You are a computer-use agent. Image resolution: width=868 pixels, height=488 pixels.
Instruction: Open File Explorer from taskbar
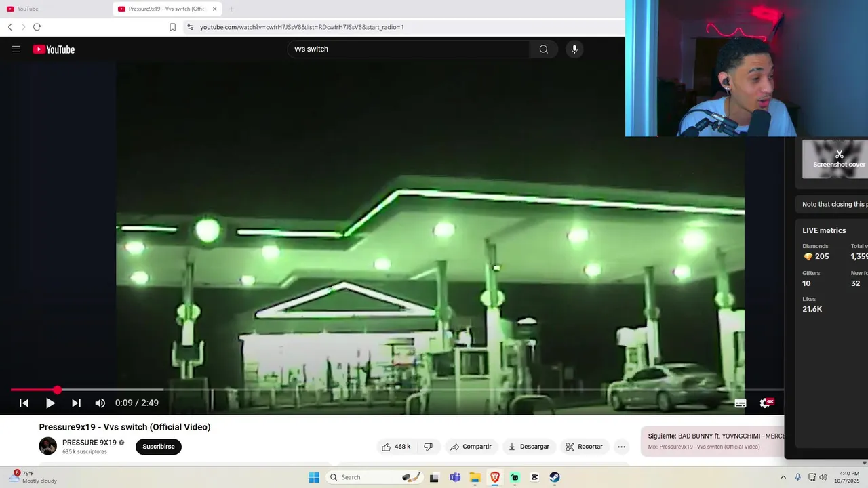pyautogui.click(x=475, y=477)
